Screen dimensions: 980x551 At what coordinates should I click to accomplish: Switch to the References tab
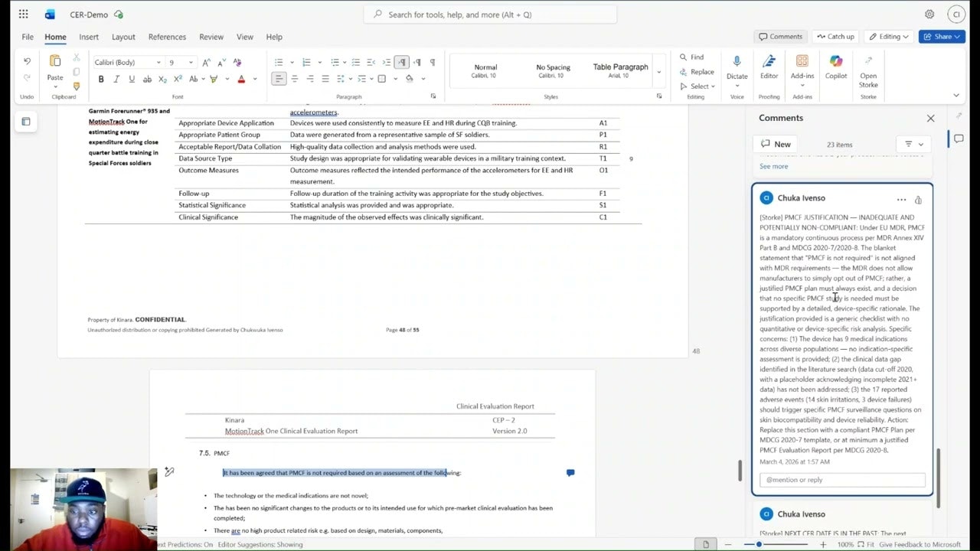pyautogui.click(x=167, y=37)
